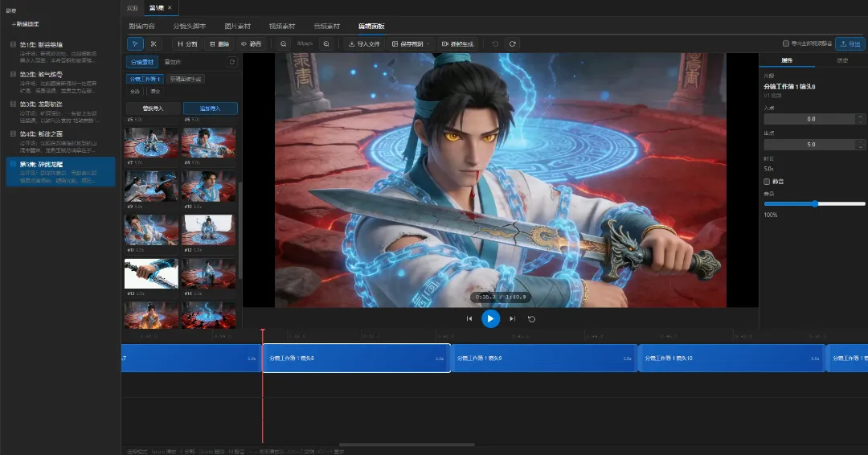Click the zoom in magnifier icon

point(325,43)
